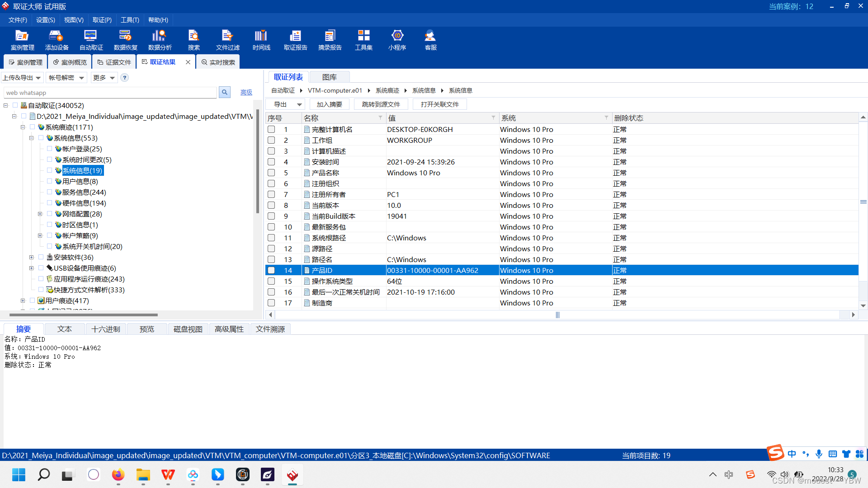Click the web whatsapp search field
The width and height of the screenshot is (868, 488).
pos(110,93)
